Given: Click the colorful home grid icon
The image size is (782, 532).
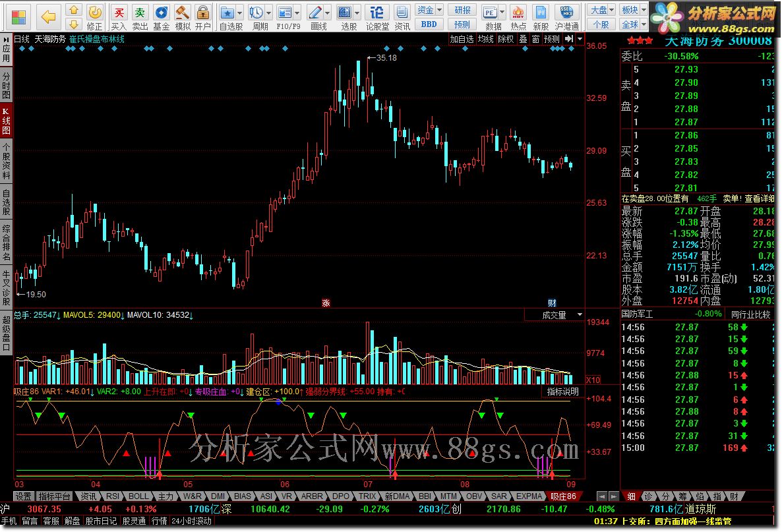Looking at the screenshot, I should [18, 18].
